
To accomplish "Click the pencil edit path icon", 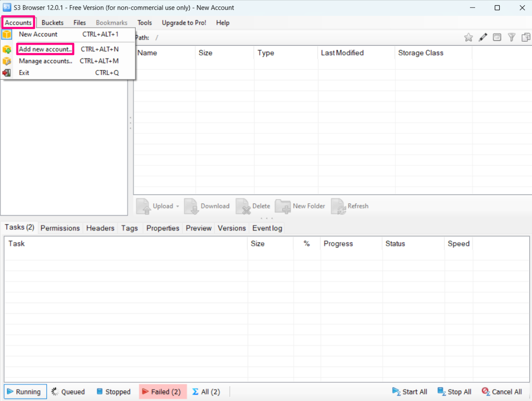I will [x=483, y=37].
